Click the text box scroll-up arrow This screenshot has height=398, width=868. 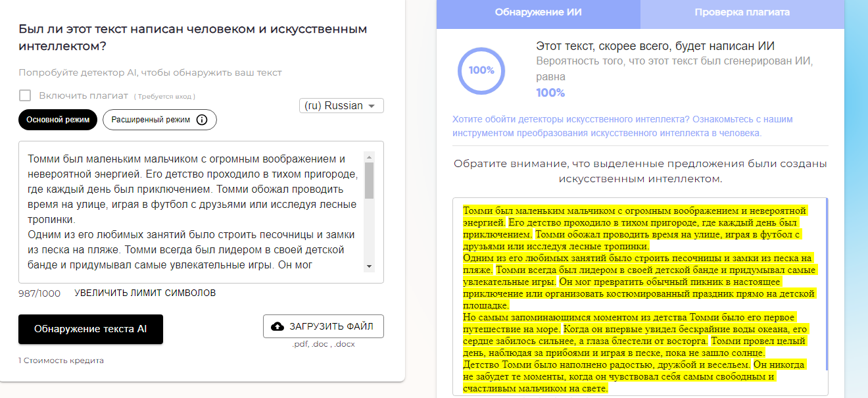(369, 158)
